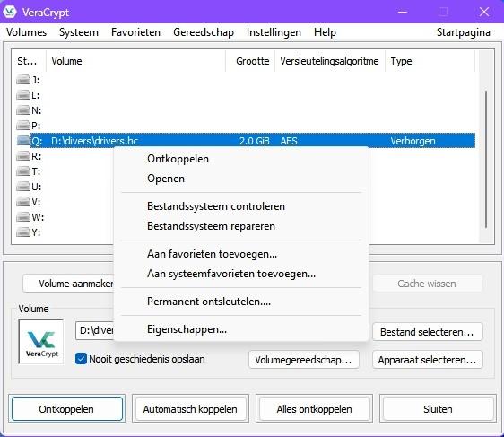Click the Versleutelingsalgoritme column header
Screen dimensions: 504x437
[x=329, y=61]
